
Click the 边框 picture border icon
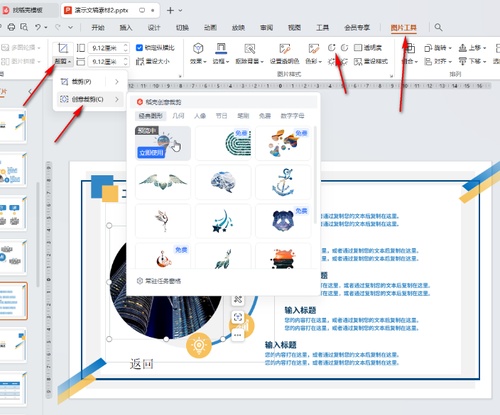pyautogui.click(x=221, y=49)
